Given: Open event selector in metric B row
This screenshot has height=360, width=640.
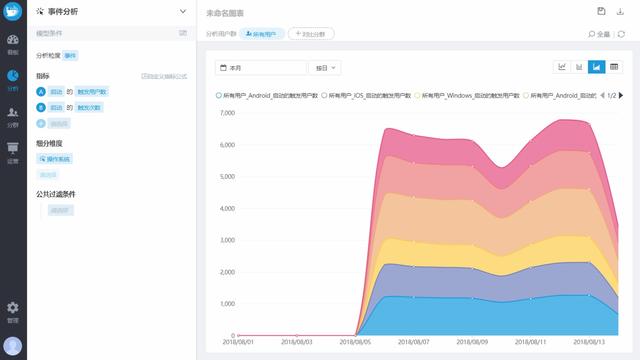Looking at the screenshot, I should (x=56, y=108).
